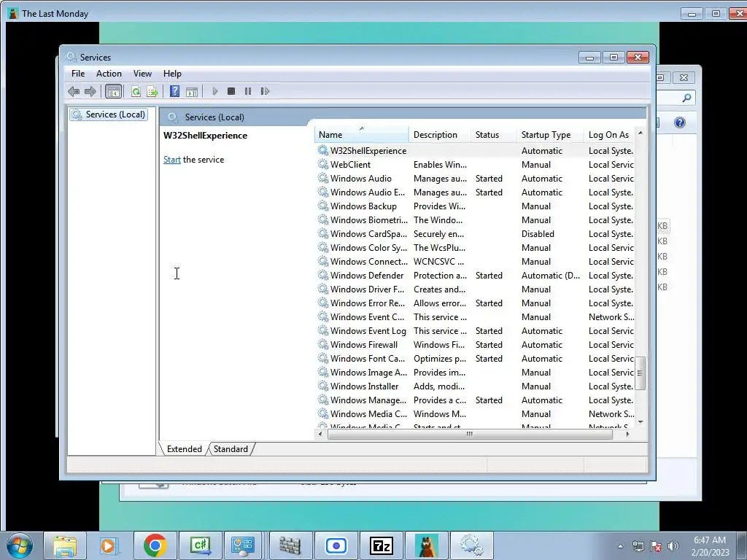Open the Help toolbar icon
The image size is (747, 560).
175,91
